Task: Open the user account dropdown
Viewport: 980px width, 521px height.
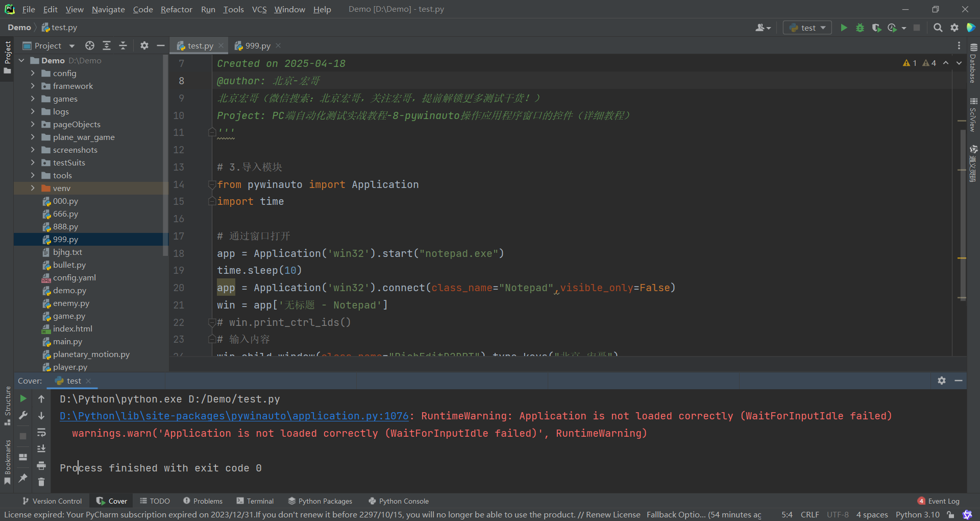Action: 763,28
